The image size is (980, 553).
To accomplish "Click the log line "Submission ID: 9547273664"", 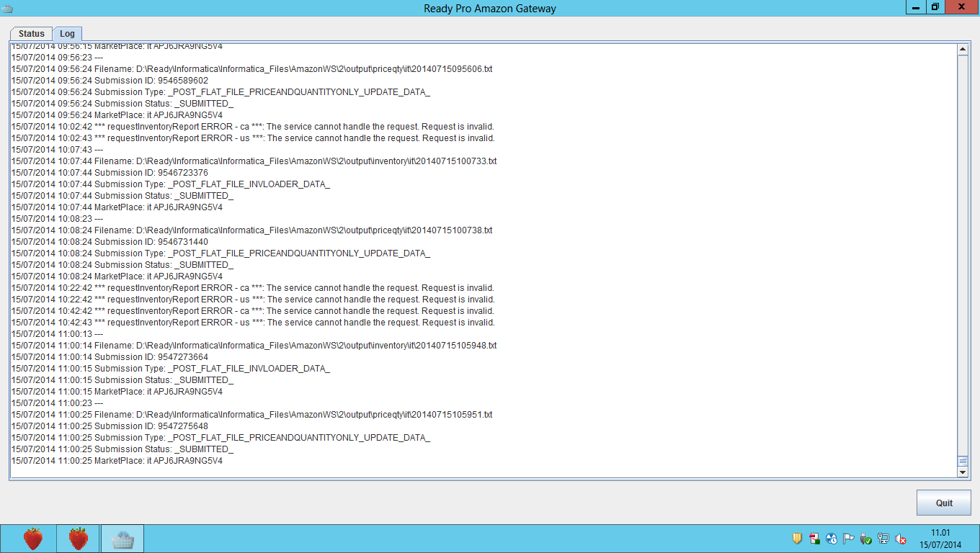I will click(x=110, y=357).
